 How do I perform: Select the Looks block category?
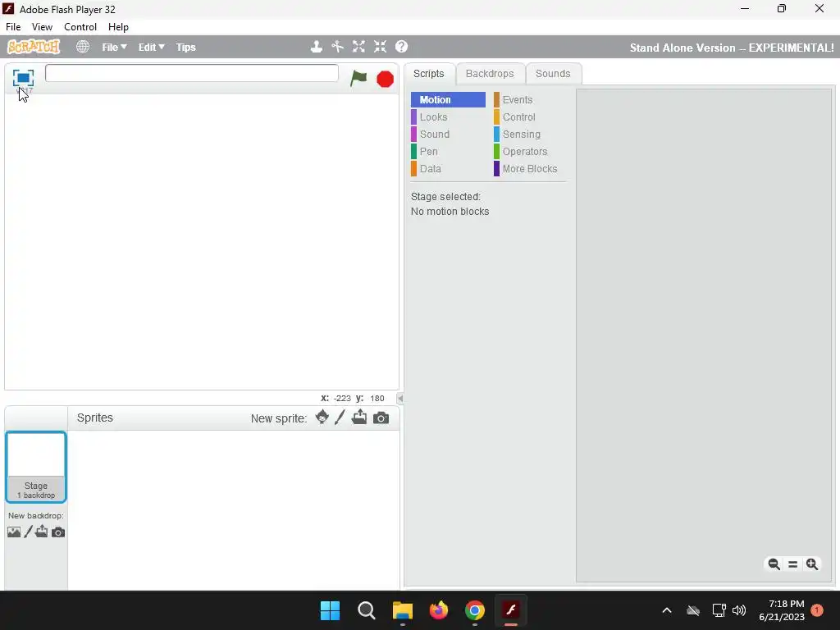tap(448, 116)
